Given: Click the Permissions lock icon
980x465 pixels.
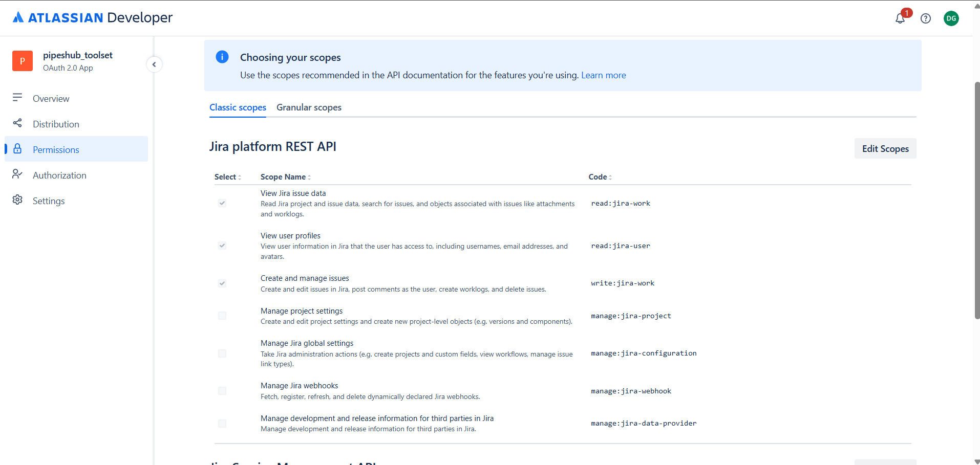Looking at the screenshot, I should point(17,149).
